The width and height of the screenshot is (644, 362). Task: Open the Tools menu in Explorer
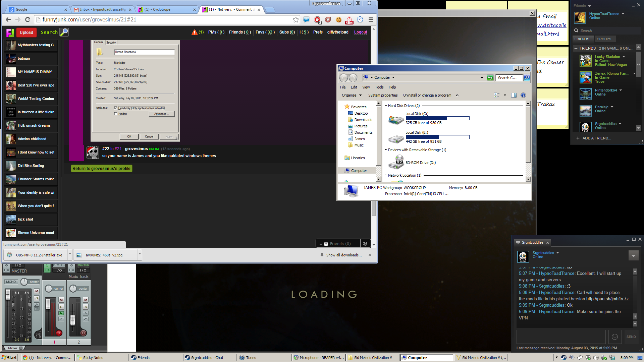379,87
